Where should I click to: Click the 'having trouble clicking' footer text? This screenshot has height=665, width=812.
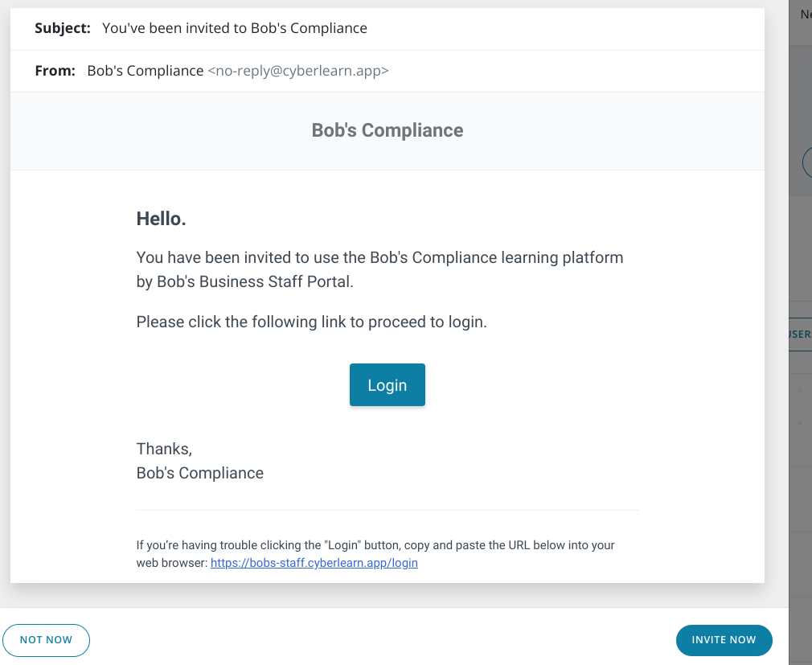click(375, 545)
